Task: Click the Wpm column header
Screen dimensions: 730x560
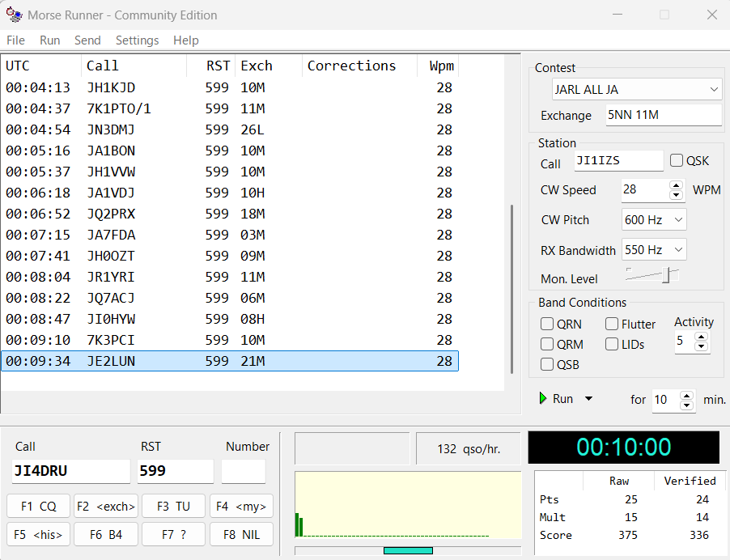Action: (x=438, y=66)
